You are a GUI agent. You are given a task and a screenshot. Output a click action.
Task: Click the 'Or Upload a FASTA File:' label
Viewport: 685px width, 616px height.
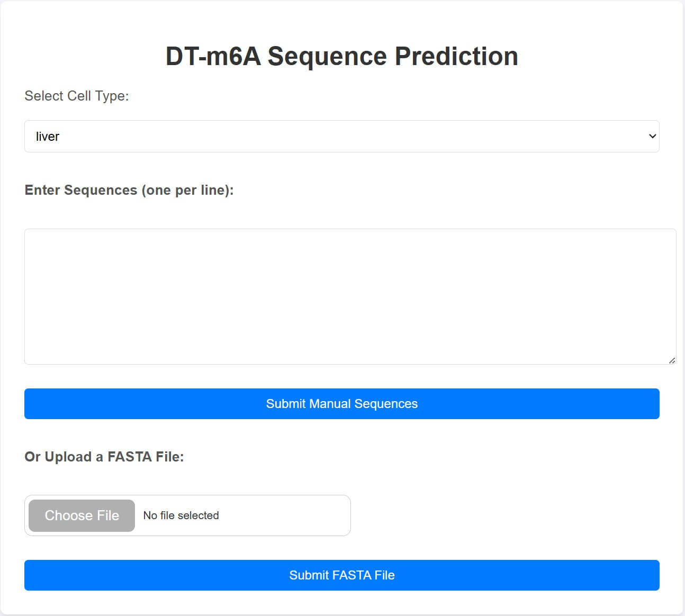[x=104, y=457]
